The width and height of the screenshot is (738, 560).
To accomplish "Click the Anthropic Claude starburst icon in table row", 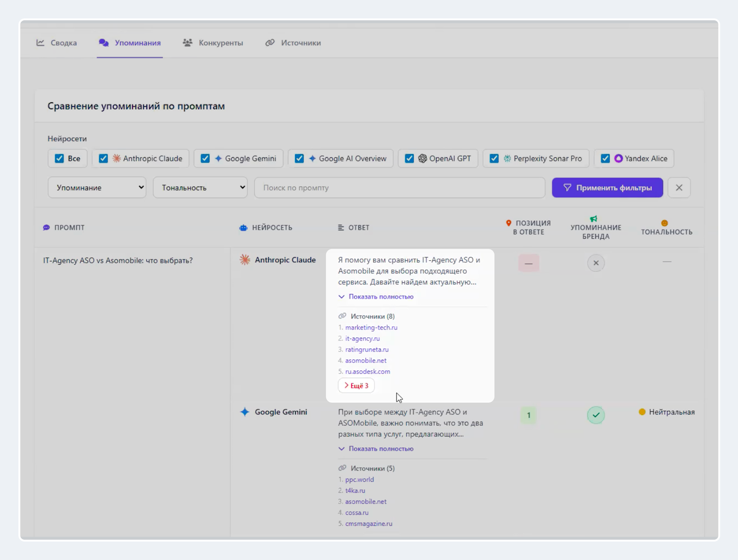I will coord(244,260).
